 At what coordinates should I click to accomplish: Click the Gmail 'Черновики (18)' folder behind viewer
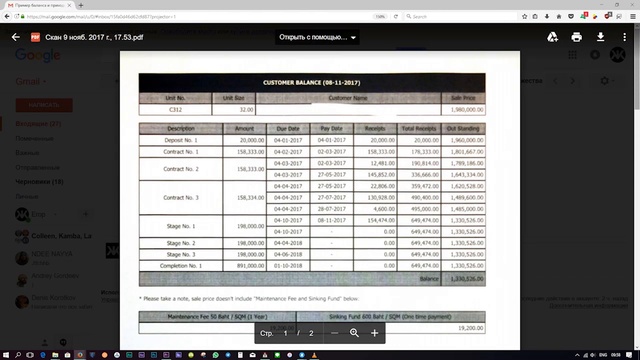(39, 182)
